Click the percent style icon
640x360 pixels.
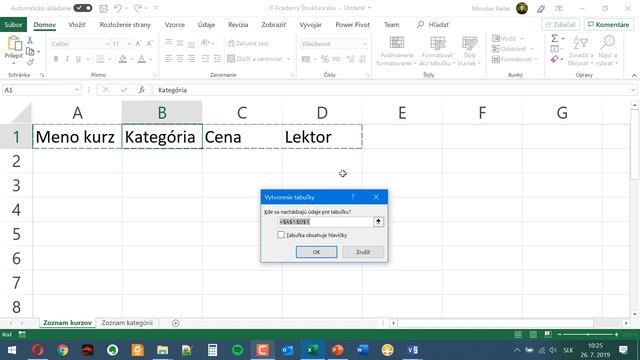point(325,59)
